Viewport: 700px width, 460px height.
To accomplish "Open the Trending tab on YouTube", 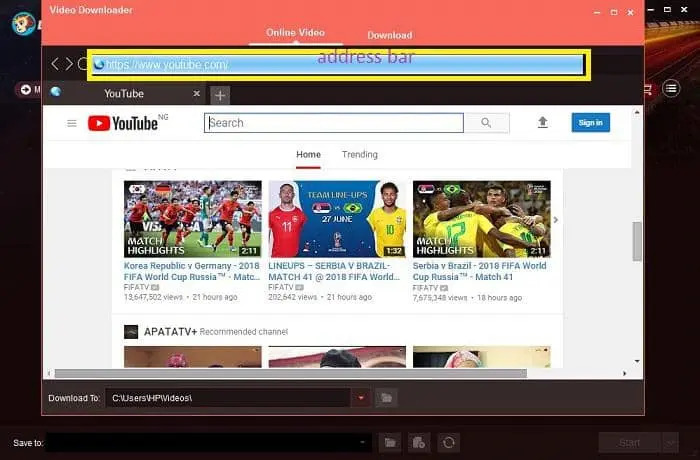I will tap(359, 155).
